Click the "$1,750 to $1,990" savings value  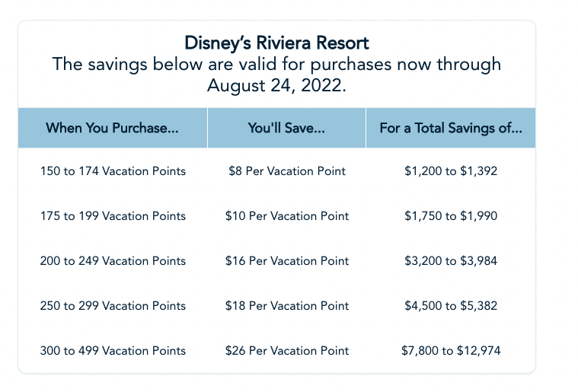click(x=451, y=216)
